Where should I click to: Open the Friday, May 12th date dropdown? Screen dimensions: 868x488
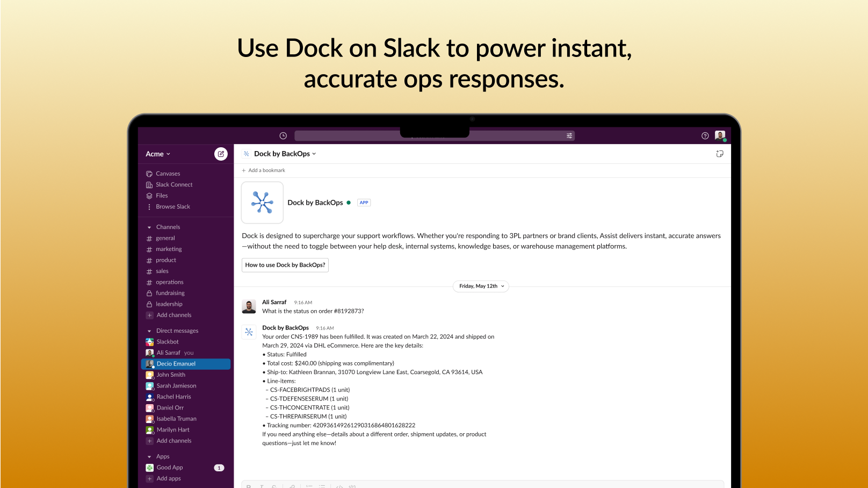point(481,286)
